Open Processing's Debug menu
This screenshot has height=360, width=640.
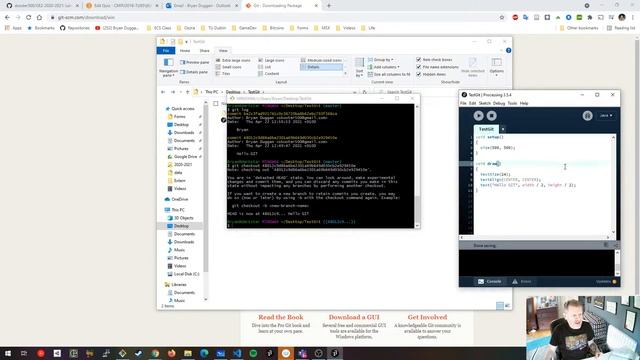(x=499, y=103)
